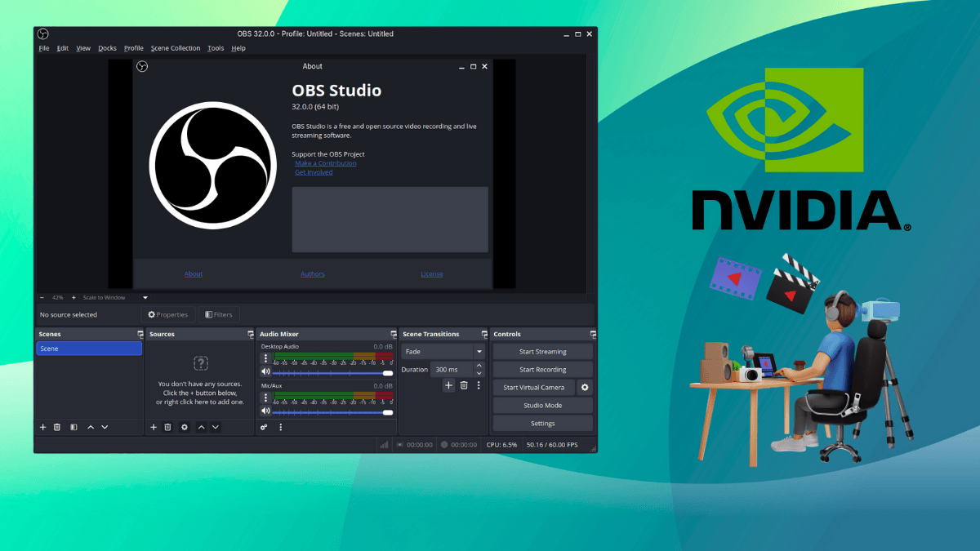Open the Docks menu

point(107,47)
